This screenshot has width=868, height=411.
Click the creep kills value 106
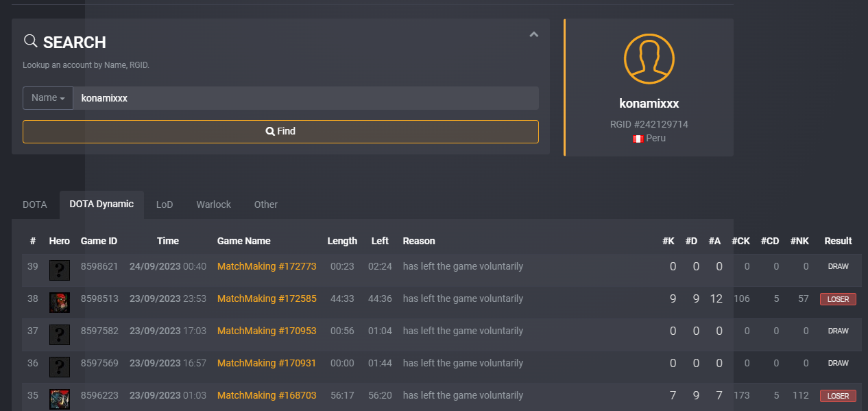(741, 298)
